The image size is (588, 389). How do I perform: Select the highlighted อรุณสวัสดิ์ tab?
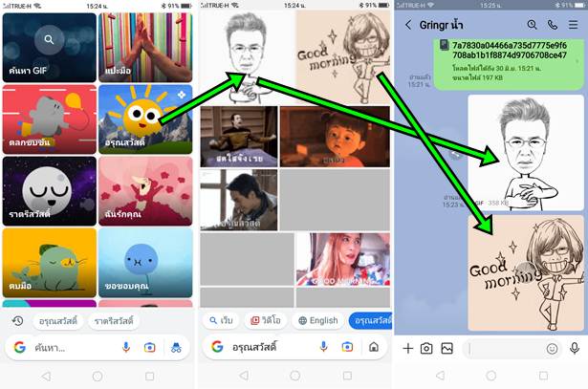(371, 321)
